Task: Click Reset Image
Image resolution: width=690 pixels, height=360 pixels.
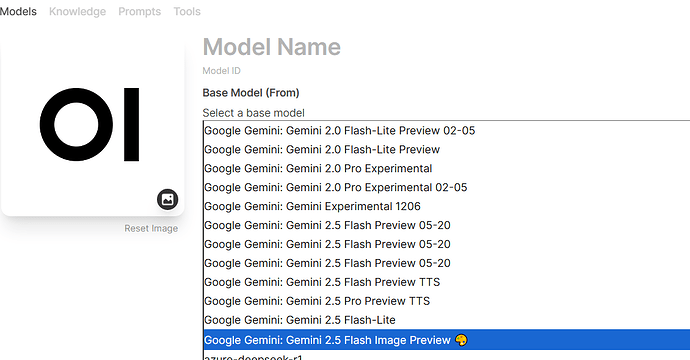Action: point(151,228)
